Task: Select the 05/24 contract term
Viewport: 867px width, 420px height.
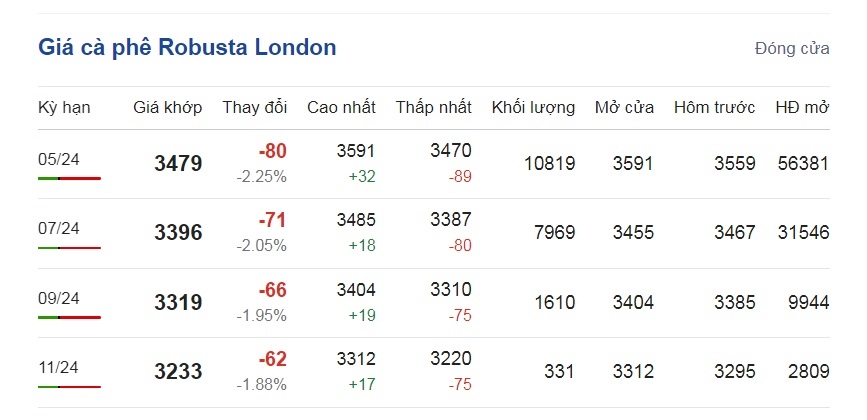Action: (59, 160)
